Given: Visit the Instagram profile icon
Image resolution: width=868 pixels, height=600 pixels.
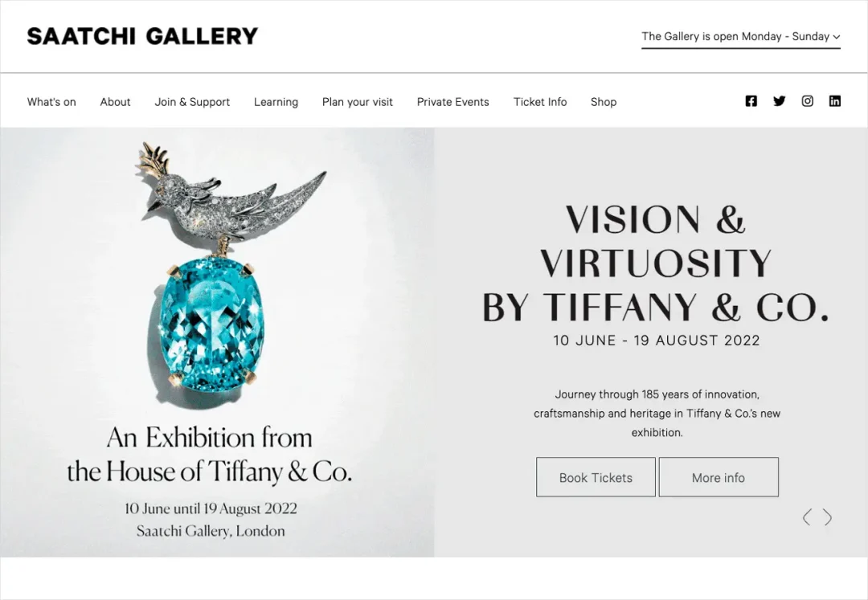Looking at the screenshot, I should (807, 101).
